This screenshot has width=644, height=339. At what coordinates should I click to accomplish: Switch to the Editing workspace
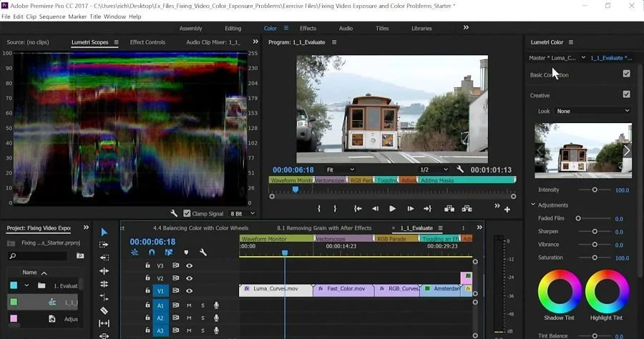233,29
